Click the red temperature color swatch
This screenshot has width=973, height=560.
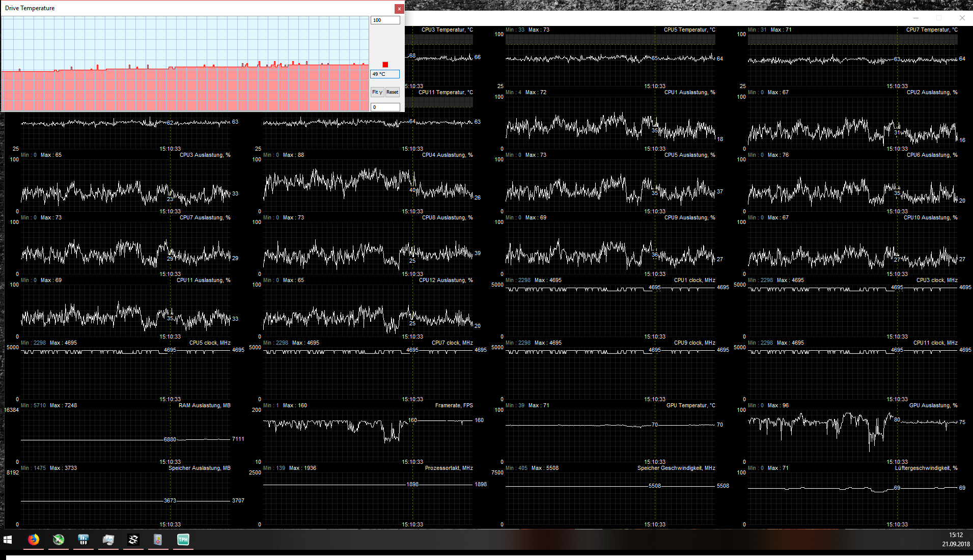[x=385, y=64]
